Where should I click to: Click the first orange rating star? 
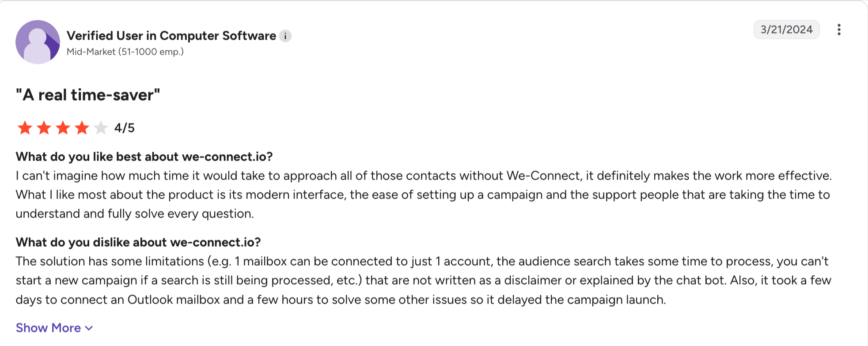(25, 128)
